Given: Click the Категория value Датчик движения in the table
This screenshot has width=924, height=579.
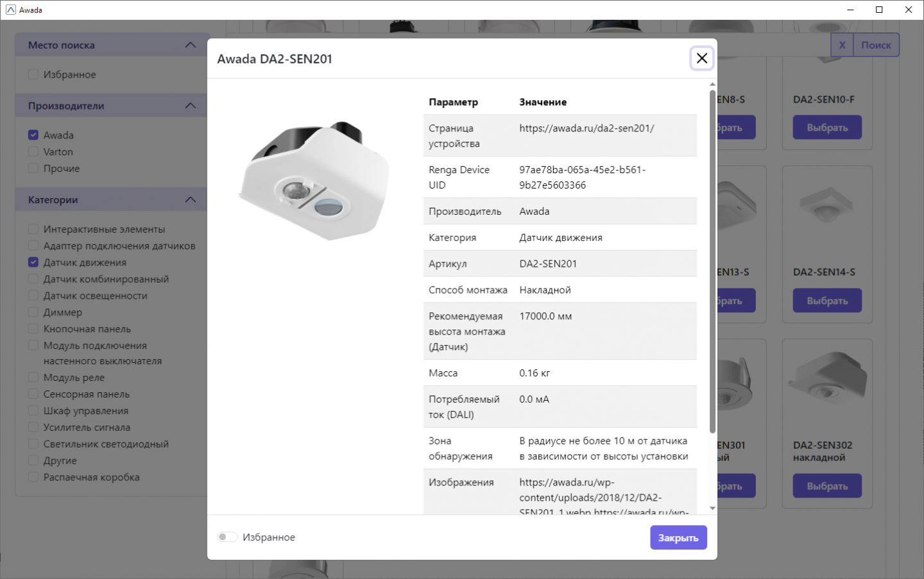Looking at the screenshot, I should 561,237.
